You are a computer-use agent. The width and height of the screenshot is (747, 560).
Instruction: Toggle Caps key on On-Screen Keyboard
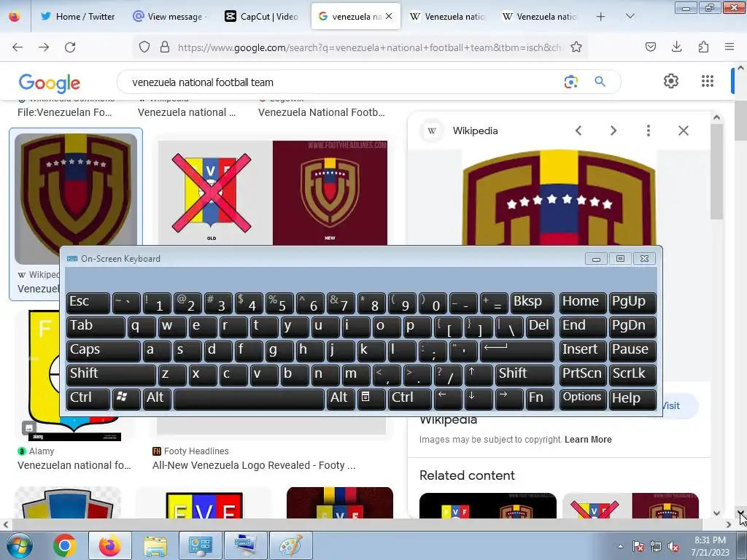[103, 350]
